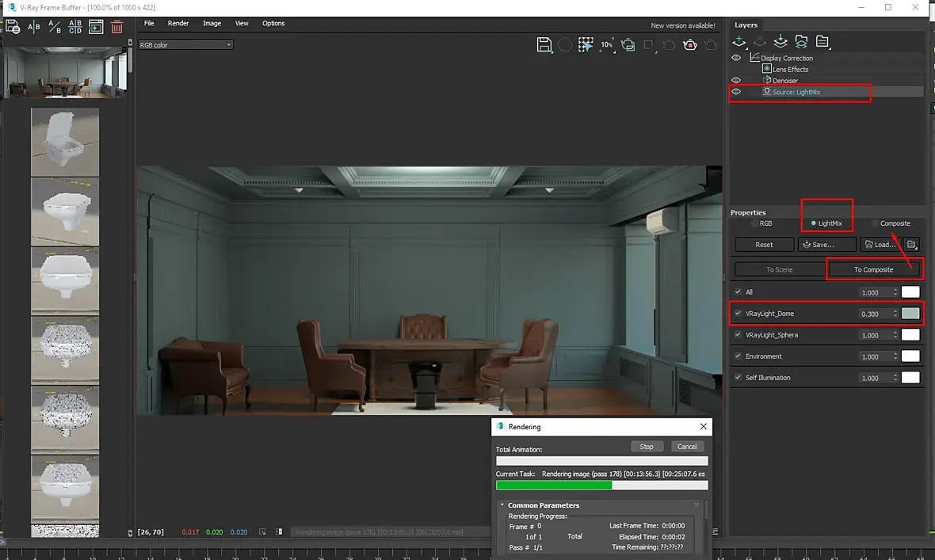Click the A|B vertical compare icon
This screenshot has height=560, width=935.
34,27
